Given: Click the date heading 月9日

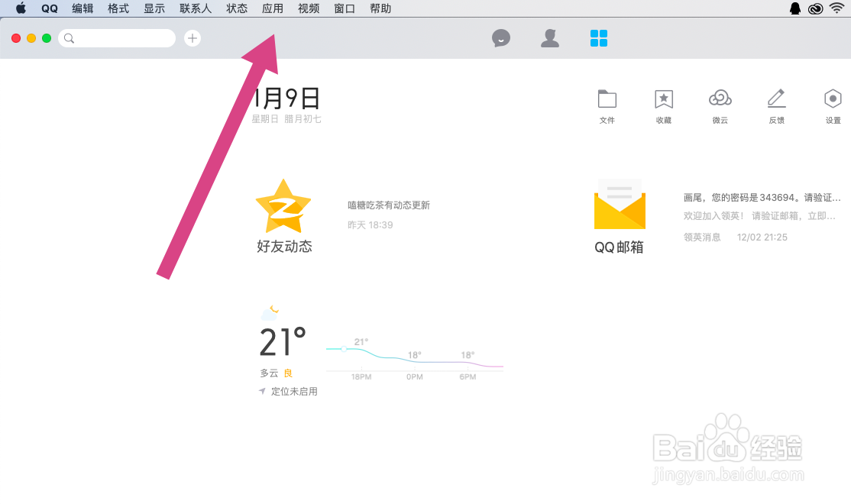Looking at the screenshot, I should (x=287, y=99).
